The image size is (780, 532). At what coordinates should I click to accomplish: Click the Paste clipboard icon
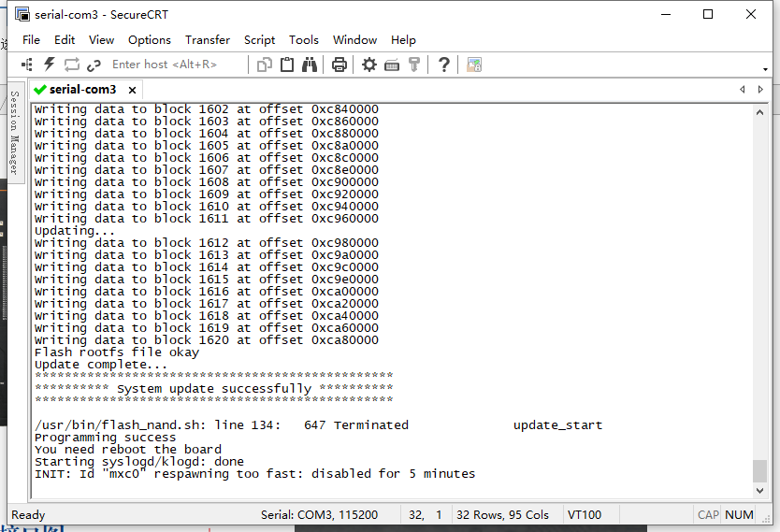[287, 65]
